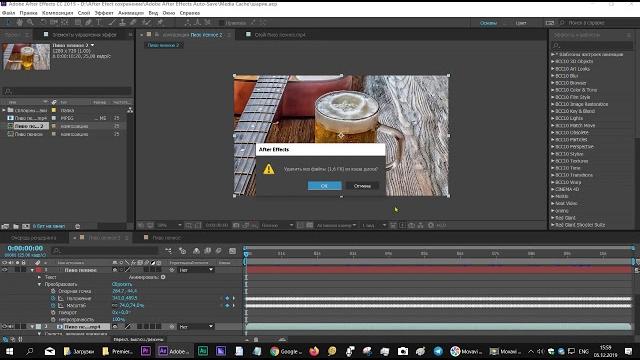Select the Rectangle shape tool
Viewport: 640px width, 360px height.
pyautogui.click(x=77, y=23)
